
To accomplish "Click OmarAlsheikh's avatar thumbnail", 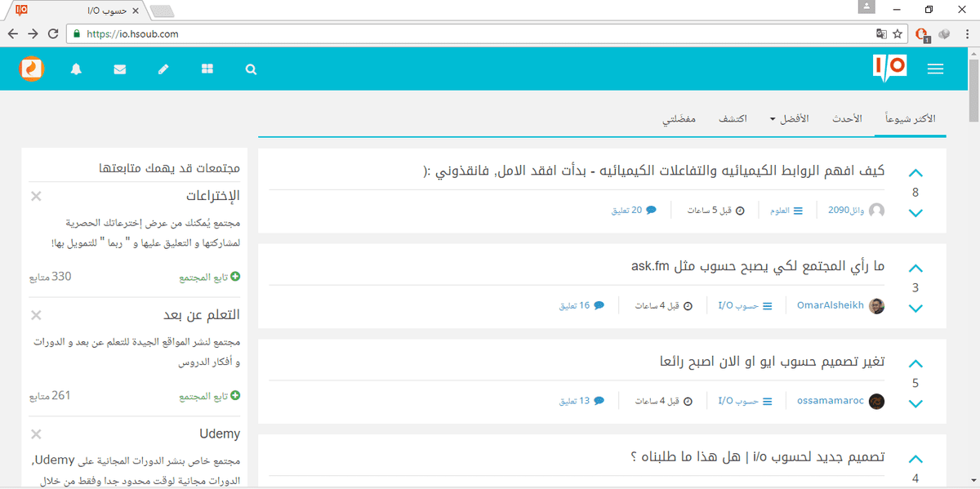I will pos(876,306).
